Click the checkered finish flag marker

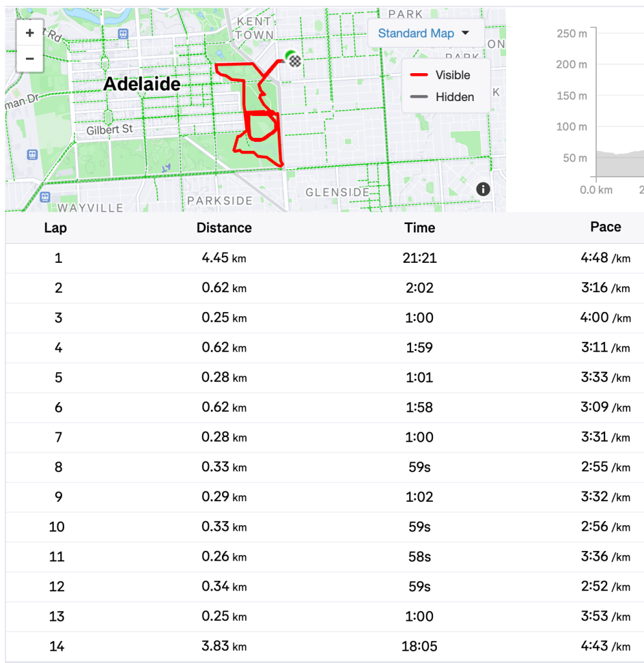296,61
